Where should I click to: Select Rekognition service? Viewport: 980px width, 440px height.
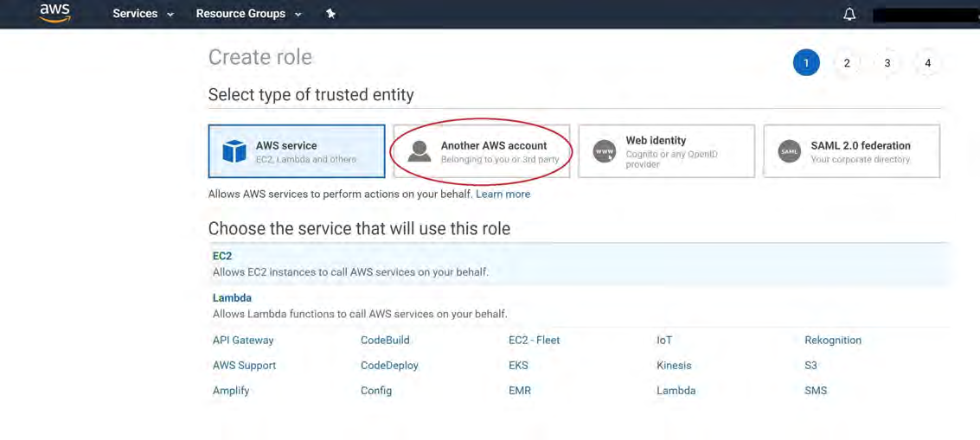833,341
